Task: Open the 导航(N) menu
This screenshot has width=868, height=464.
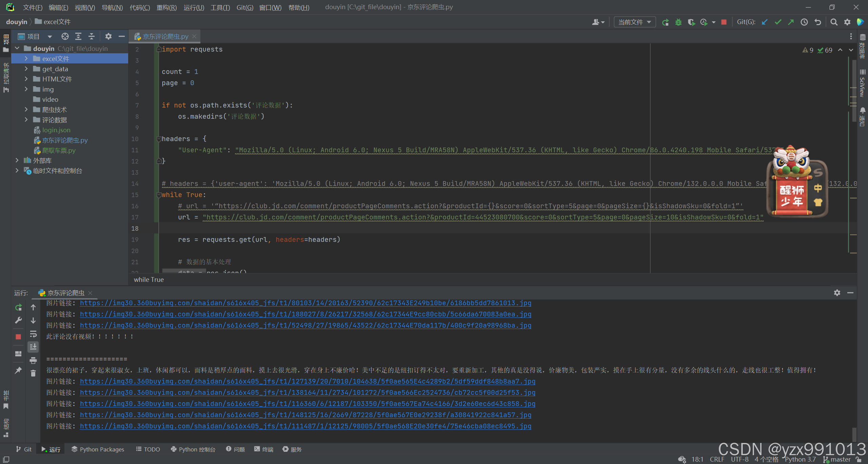Action: click(112, 7)
